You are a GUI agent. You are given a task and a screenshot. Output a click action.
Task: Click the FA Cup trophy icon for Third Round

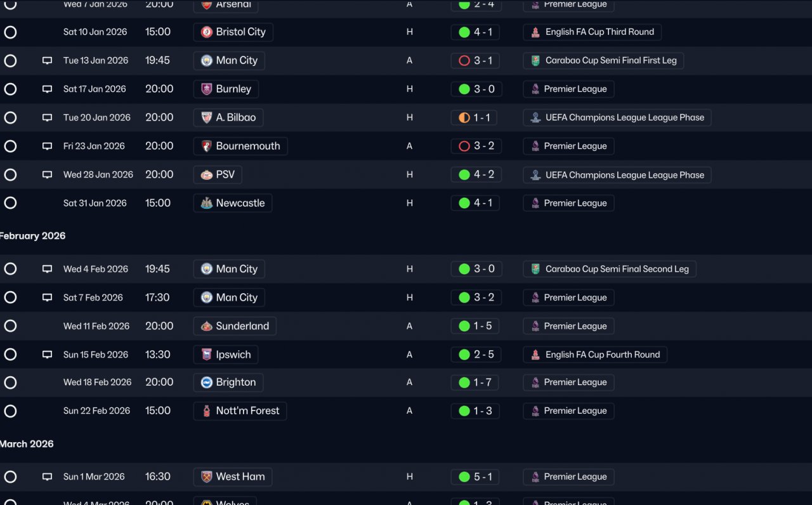[535, 32]
